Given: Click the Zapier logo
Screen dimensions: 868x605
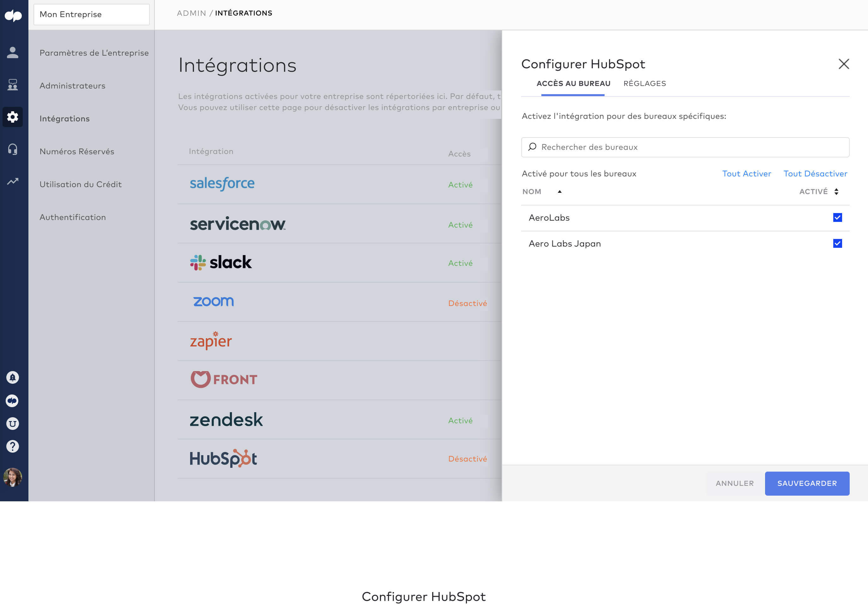Looking at the screenshot, I should (211, 340).
